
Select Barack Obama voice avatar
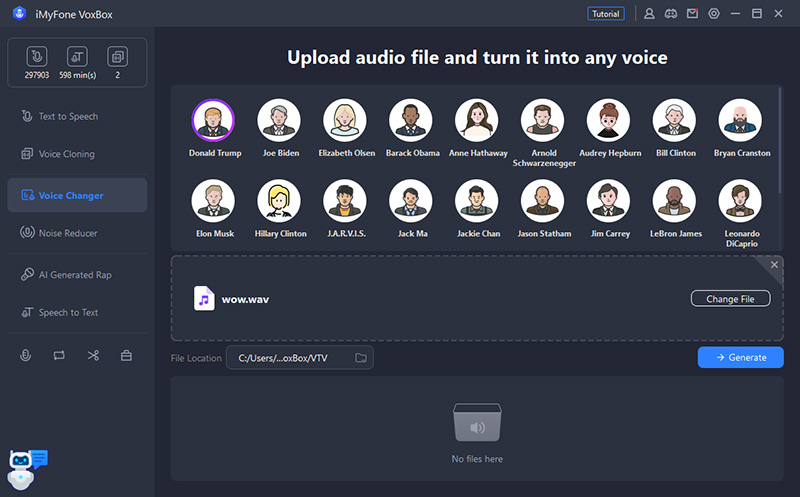(411, 120)
